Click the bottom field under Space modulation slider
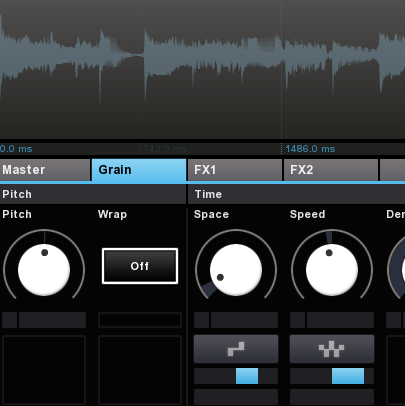This screenshot has width=405, height=406. [236, 397]
